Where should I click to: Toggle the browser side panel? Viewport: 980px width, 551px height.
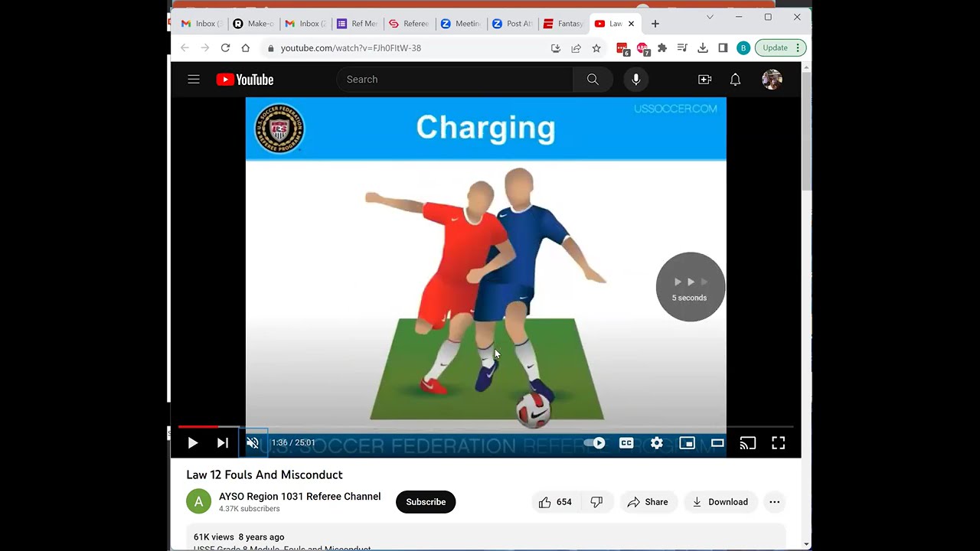pos(723,48)
